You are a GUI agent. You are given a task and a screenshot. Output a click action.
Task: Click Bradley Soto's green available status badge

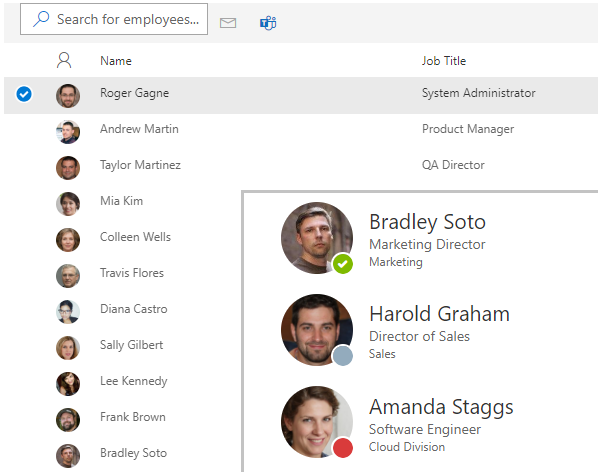coord(342,264)
